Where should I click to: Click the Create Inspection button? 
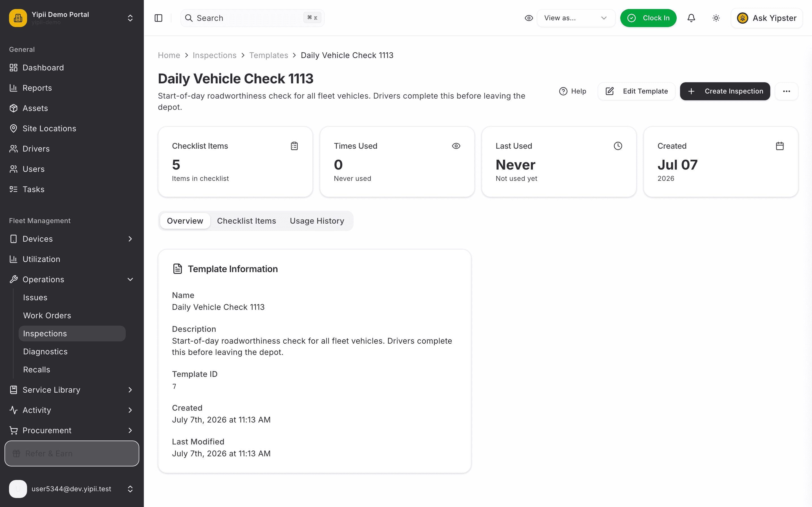coord(725,91)
